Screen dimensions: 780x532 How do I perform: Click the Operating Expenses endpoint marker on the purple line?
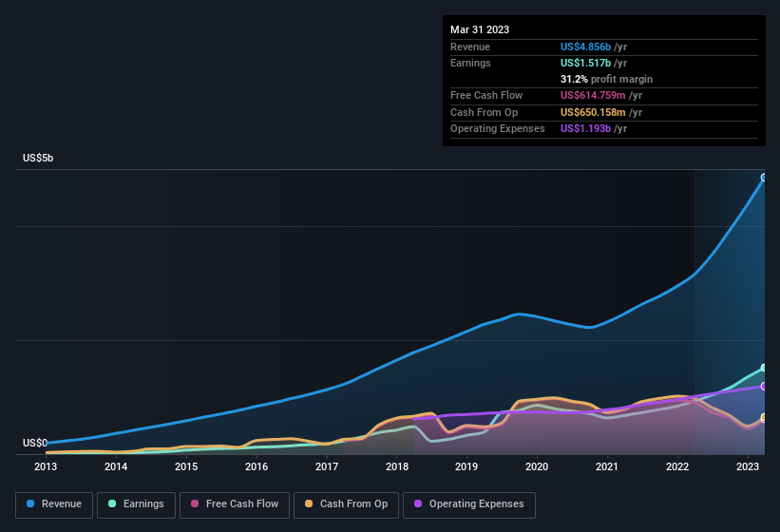(764, 387)
